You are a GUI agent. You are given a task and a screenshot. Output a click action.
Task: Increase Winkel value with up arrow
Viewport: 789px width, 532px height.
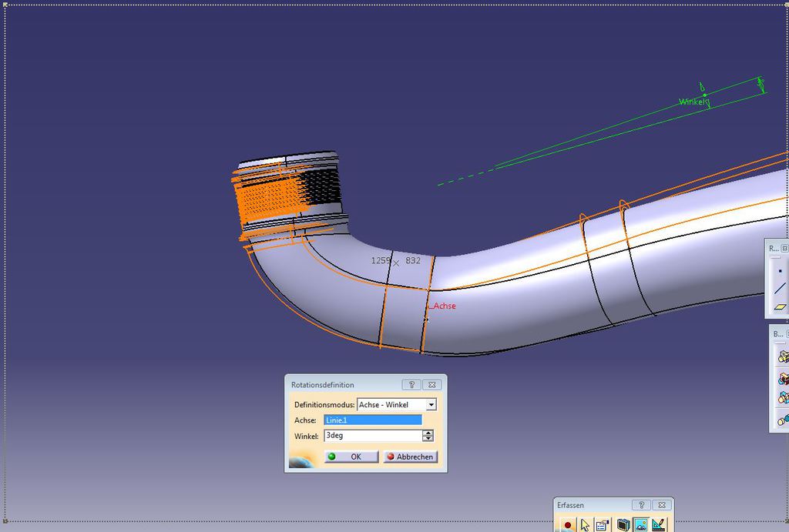[428, 433]
